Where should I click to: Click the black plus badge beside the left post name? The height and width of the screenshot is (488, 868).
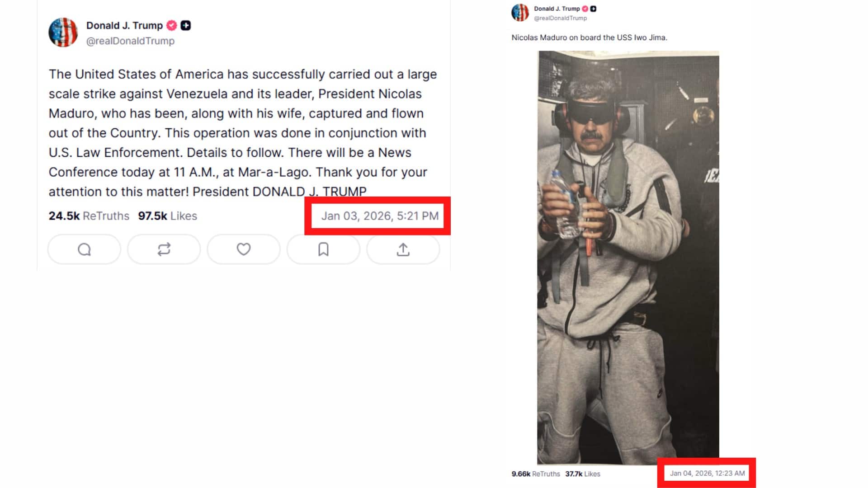(x=186, y=25)
